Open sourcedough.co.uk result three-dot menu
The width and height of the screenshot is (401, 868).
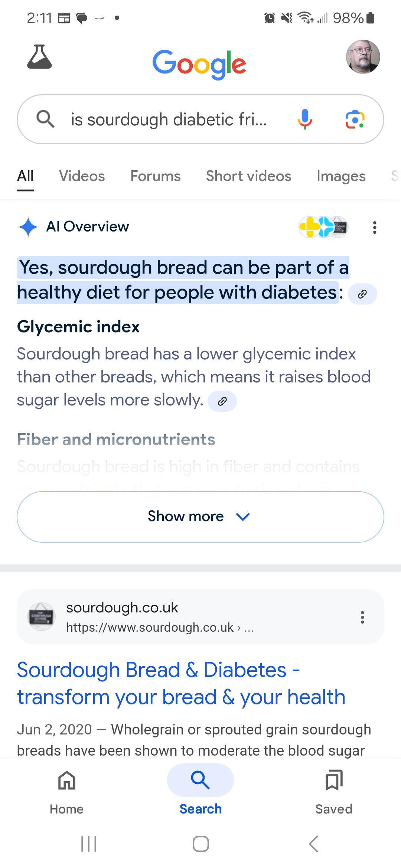[x=362, y=617]
